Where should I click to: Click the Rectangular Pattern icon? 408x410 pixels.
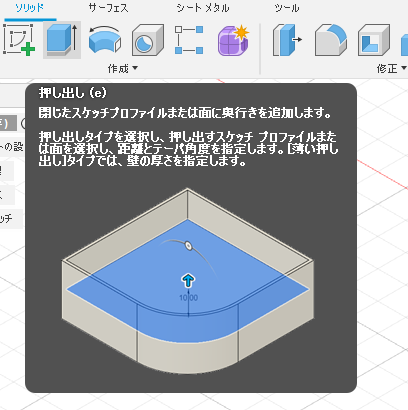pyautogui.click(x=189, y=40)
